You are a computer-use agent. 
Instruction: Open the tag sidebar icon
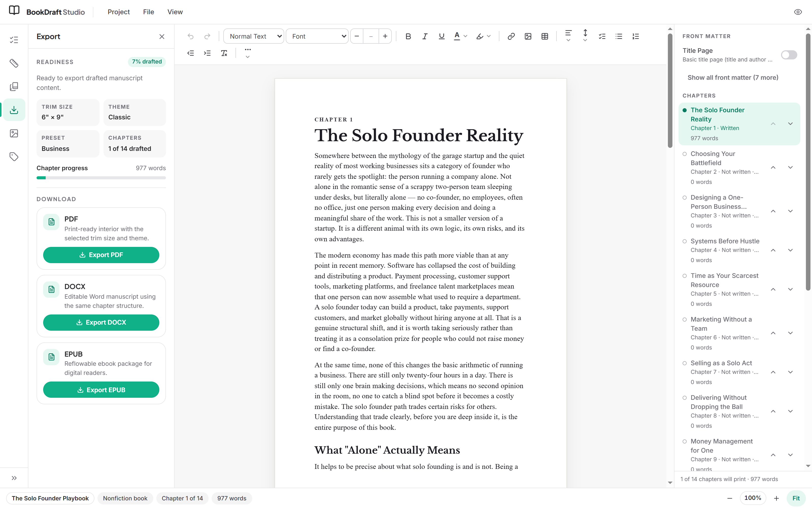coord(14,156)
